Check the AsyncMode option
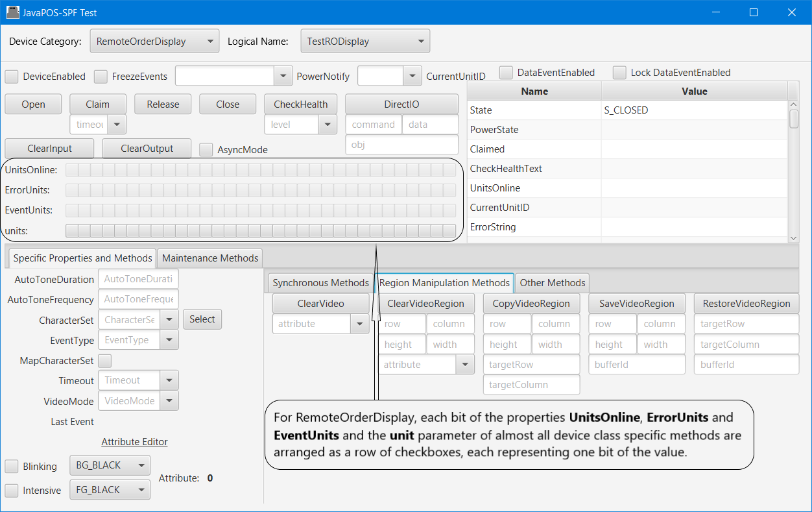The height and width of the screenshot is (512, 812). (x=206, y=150)
